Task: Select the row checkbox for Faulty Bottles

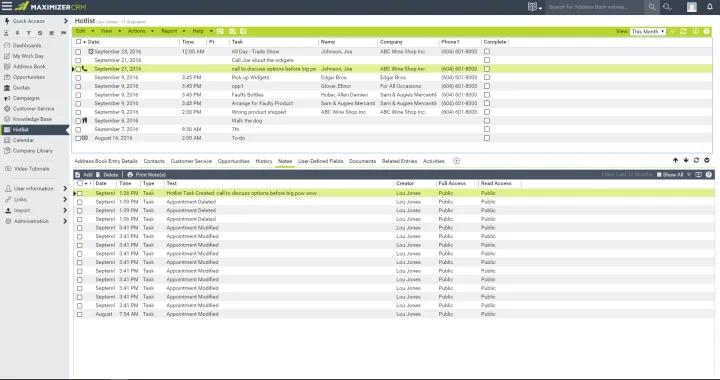Action: point(78,95)
